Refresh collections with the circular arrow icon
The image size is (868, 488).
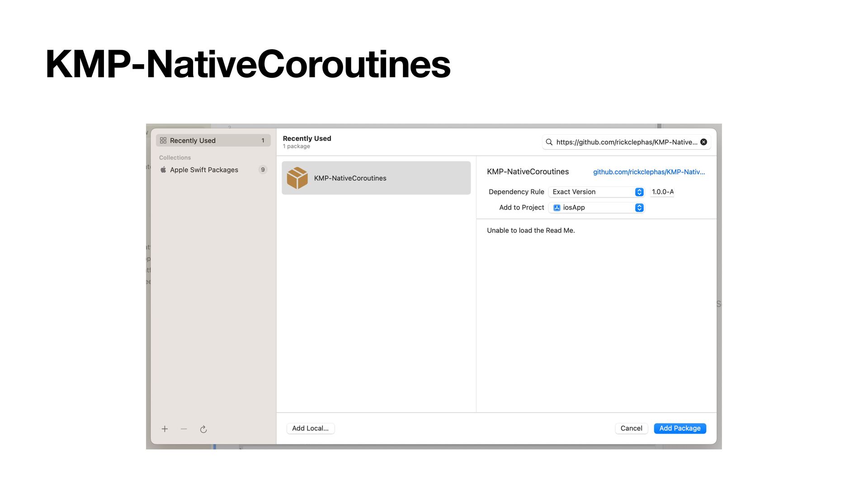tap(203, 429)
